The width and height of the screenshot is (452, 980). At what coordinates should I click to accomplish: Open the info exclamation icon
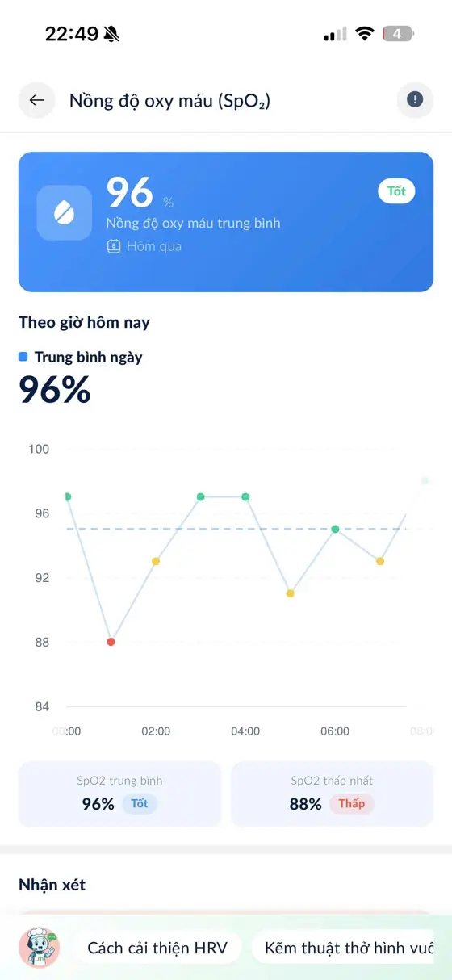415,100
